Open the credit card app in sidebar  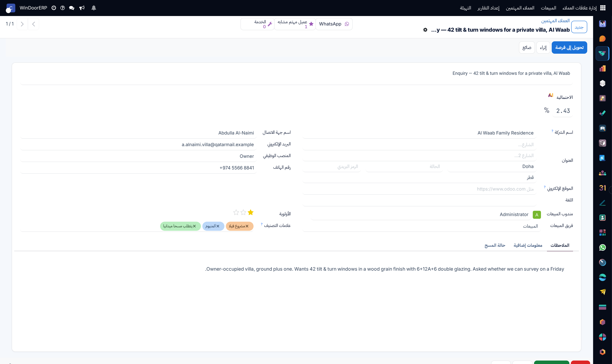click(x=602, y=307)
